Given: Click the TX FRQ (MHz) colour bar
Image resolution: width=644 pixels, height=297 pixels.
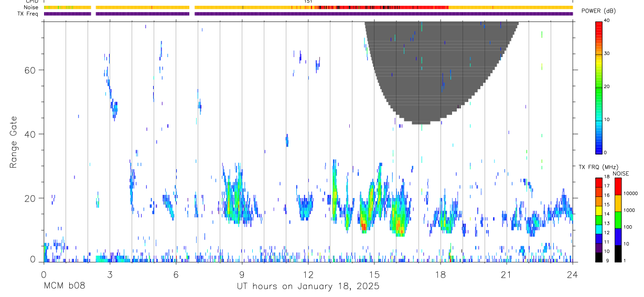Looking at the screenshot, I should [x=599, y=219].
